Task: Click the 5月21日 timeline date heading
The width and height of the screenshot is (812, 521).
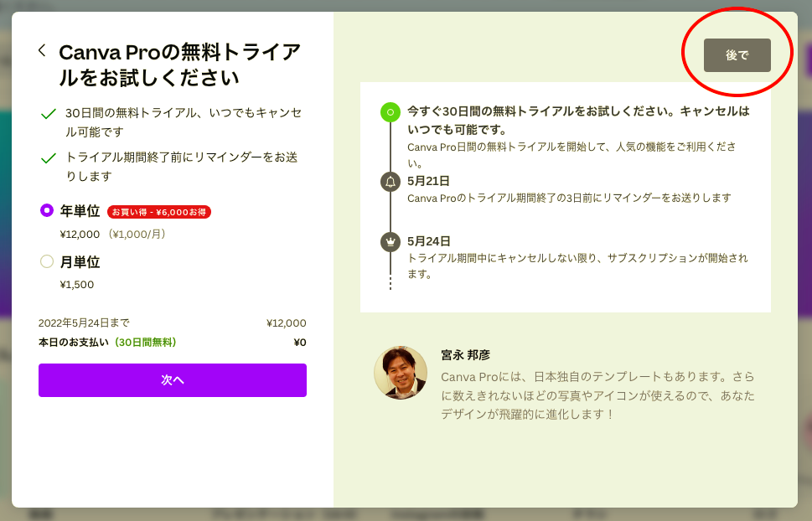Action: [428, 181]
